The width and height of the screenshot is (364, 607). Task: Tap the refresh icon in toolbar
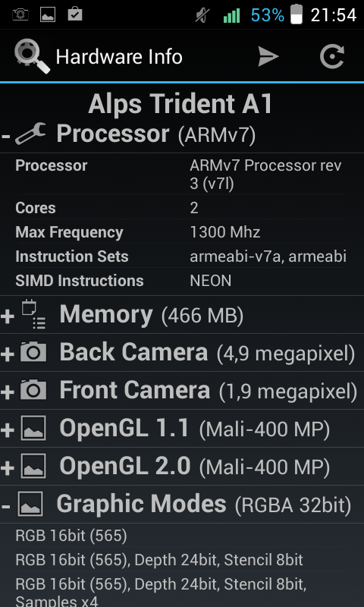(332, 57)
